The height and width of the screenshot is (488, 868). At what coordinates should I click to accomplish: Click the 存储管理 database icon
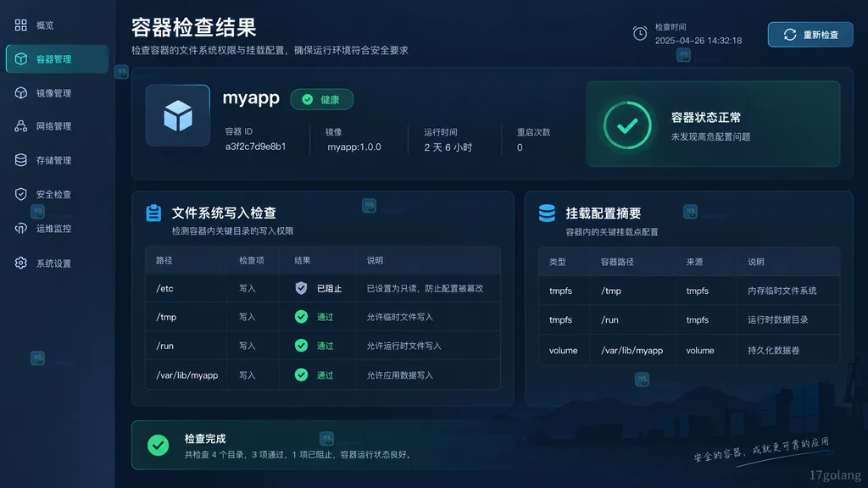point(20,160)
